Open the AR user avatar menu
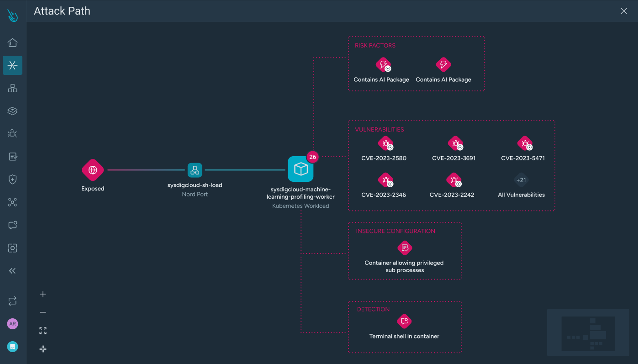Image resolution: width=638 pixels, height=364 pixels. pyautogui.click(x=13, y=324)
